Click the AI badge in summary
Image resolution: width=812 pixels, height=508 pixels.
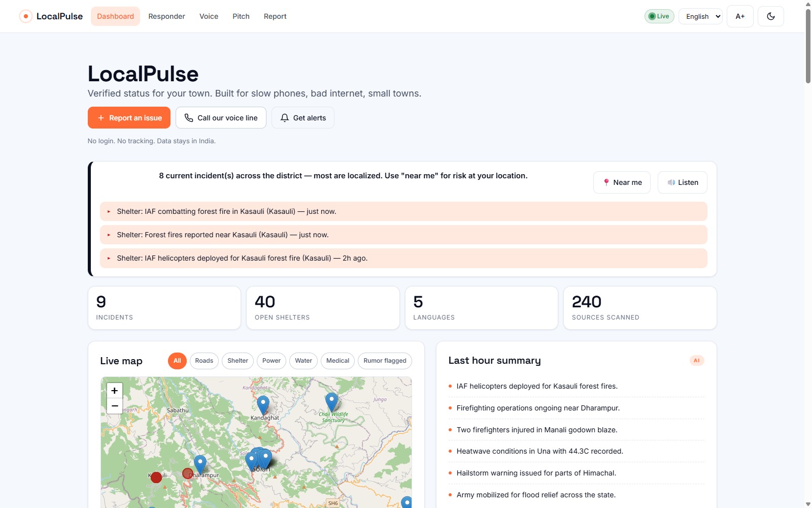697,361
